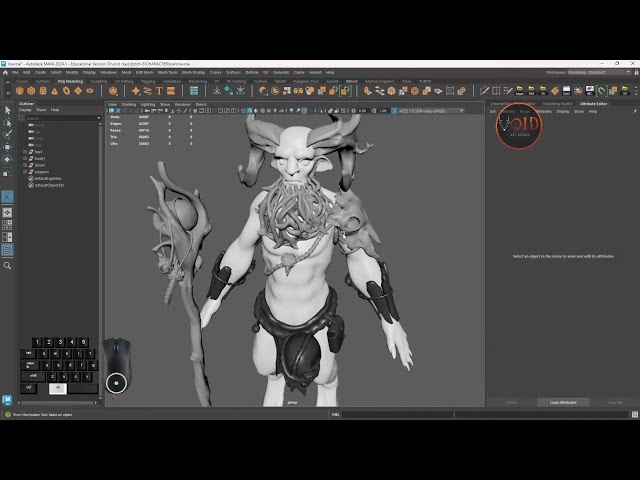Screen dimensions: 640x480
Task: Expand the weapon group in Outliner
Action: tap(25, 172)
